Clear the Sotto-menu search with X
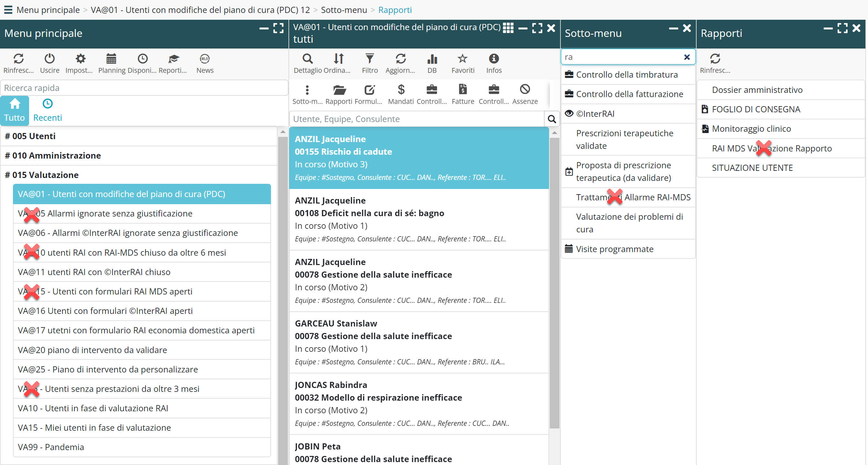The width and height of the screenshot is (868, 465). click(x=687, y=57)
